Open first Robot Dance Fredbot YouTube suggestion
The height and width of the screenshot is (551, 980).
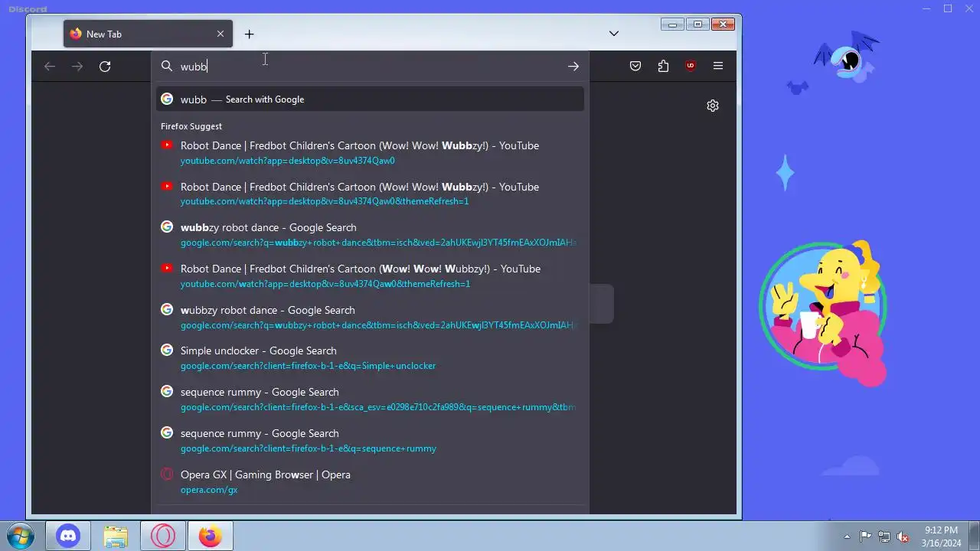[x=371, y=152]
